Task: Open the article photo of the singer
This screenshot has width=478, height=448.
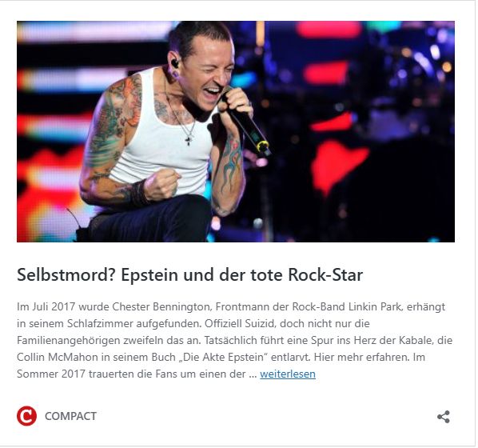Action: click(236, 131)
